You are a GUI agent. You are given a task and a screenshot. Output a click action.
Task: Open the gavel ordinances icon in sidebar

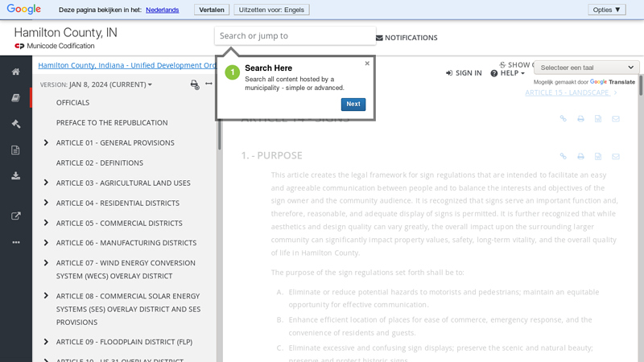(15, 124)
